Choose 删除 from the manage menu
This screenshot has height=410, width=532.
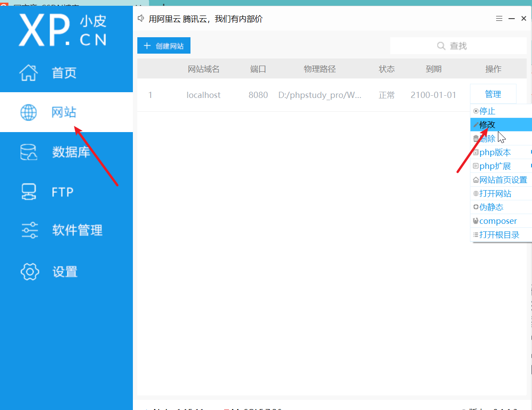(501, 139)
